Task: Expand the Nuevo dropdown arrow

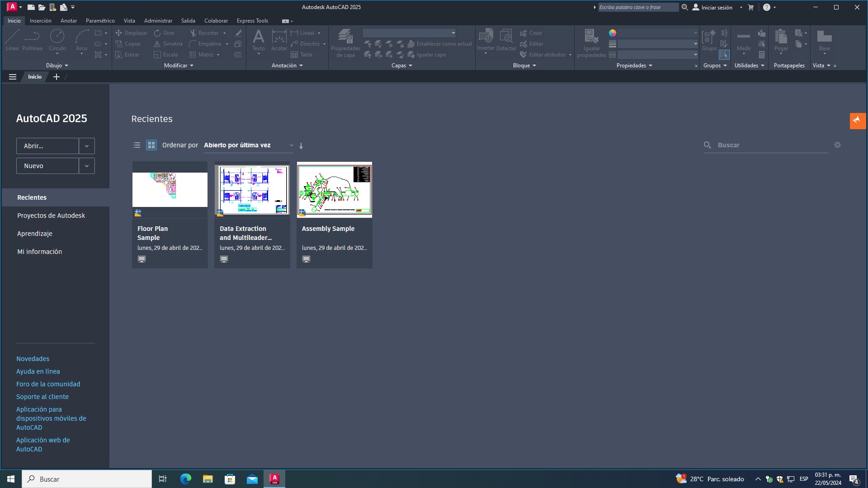Action: click(x=87, y=166)
